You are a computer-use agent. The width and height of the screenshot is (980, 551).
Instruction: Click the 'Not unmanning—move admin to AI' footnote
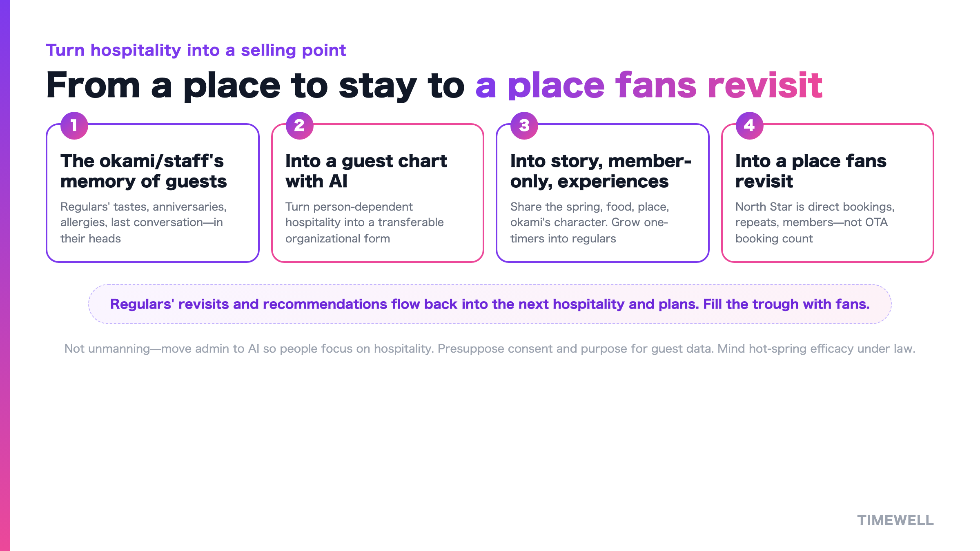coord(490,349)
